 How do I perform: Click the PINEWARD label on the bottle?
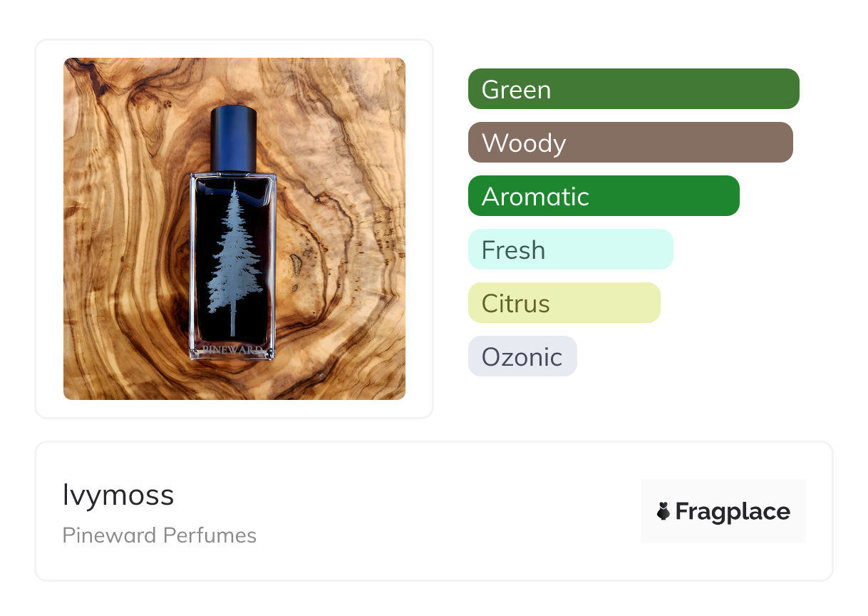pos(234,349)
